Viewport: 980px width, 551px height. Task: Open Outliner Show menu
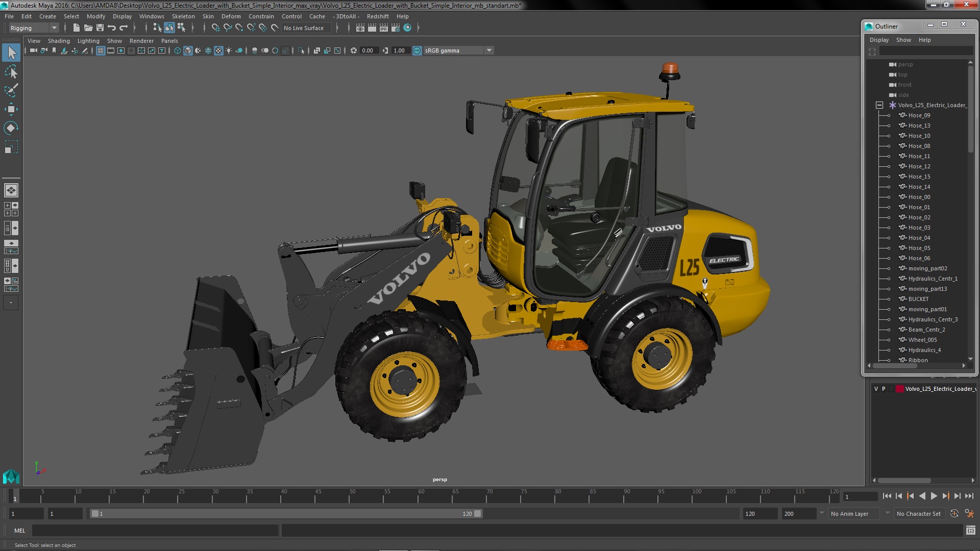(903, 40)
